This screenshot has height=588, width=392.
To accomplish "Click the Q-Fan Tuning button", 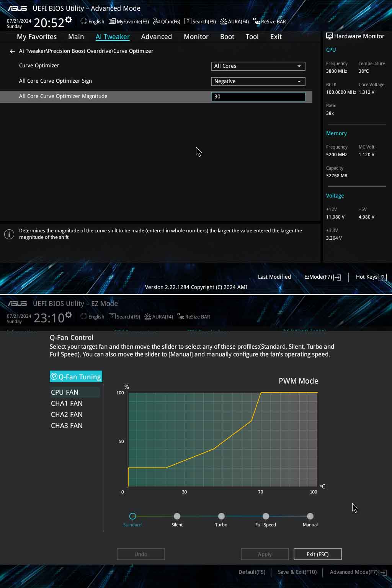I will pos(76,376).
